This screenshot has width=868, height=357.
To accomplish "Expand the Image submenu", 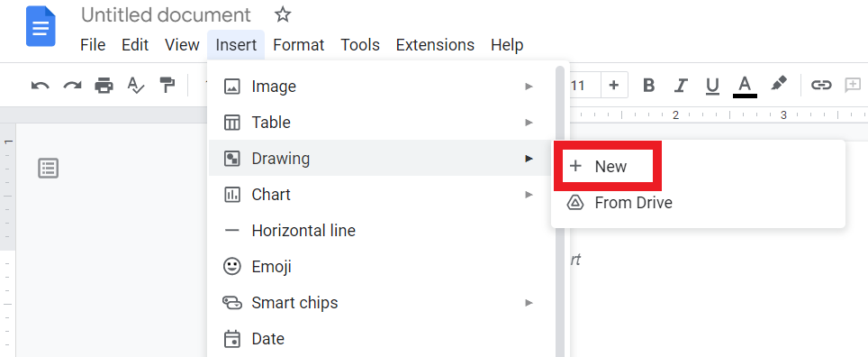I will click(x=379, y=87).
